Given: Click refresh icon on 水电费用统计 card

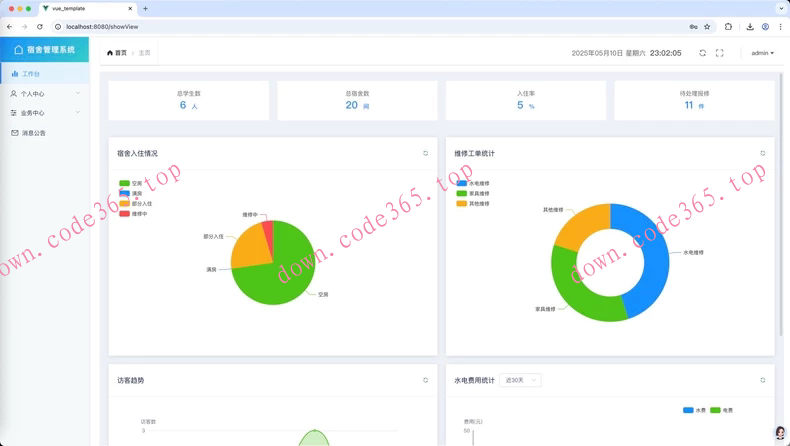Looking at the screenshot, I should tap(762, 380).
